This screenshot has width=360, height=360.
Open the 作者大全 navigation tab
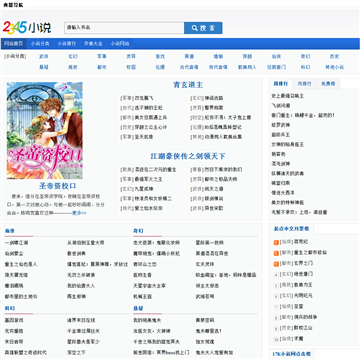coord(93,44)
